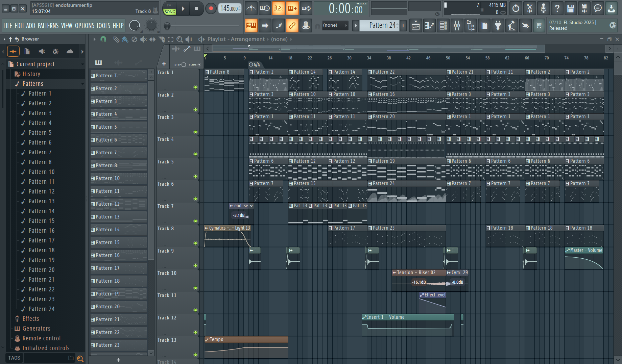
Task: Click the 145.000 tempo field
Action: click(x=230, y=8)
